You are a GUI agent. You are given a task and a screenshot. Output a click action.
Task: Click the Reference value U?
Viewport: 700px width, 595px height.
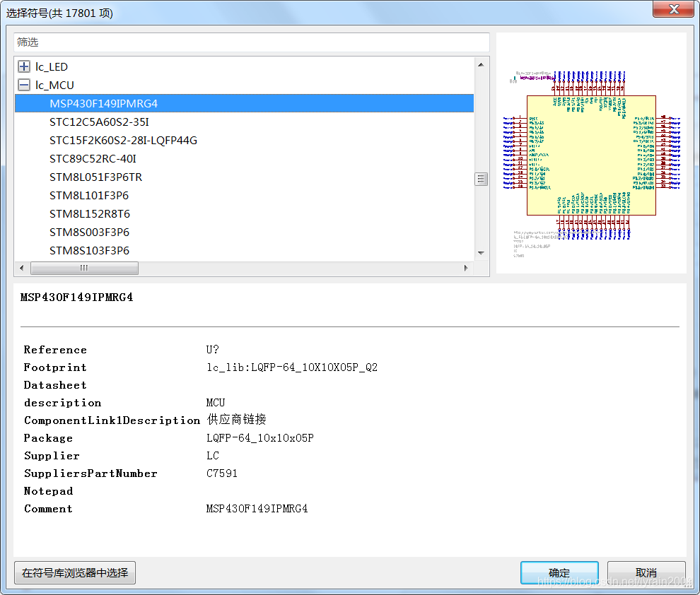click(x=213, y=350)
